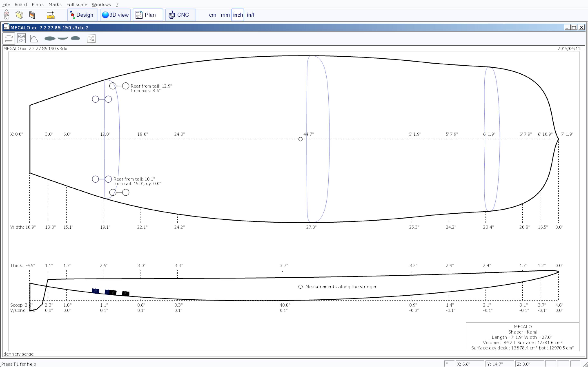Select the outline and profile plan view icon
Screen dimensions: 588x367
(9, 39)
